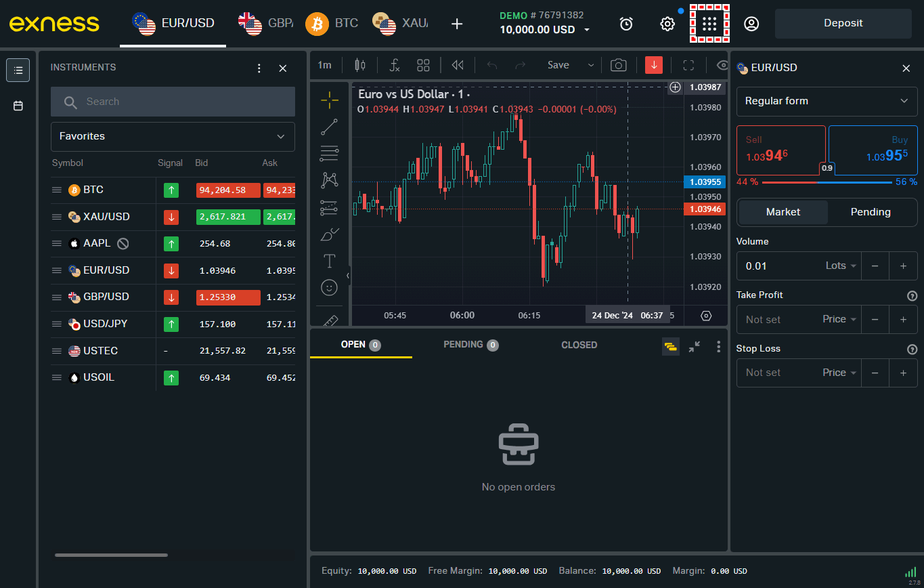Screen dimensions: 924x588
Task: Open the Fibonacci horizontal lines tool
Action: coord(330,153)
